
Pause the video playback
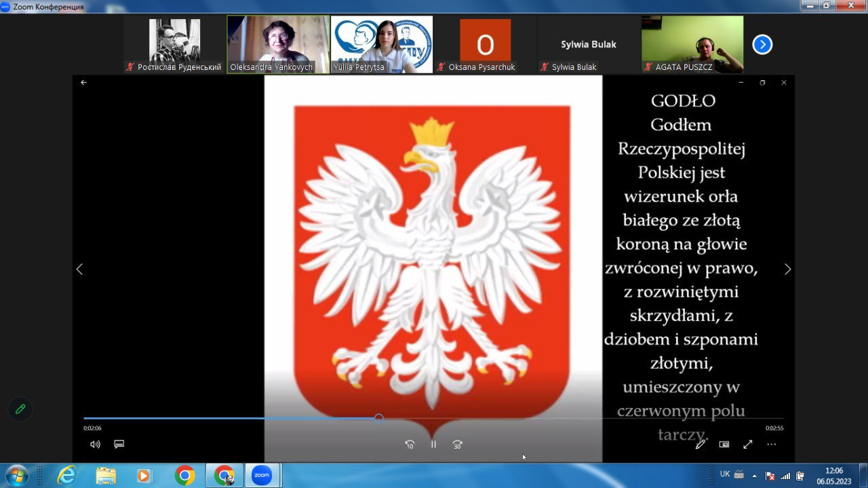pyautogui.click(x=433, y=445)
